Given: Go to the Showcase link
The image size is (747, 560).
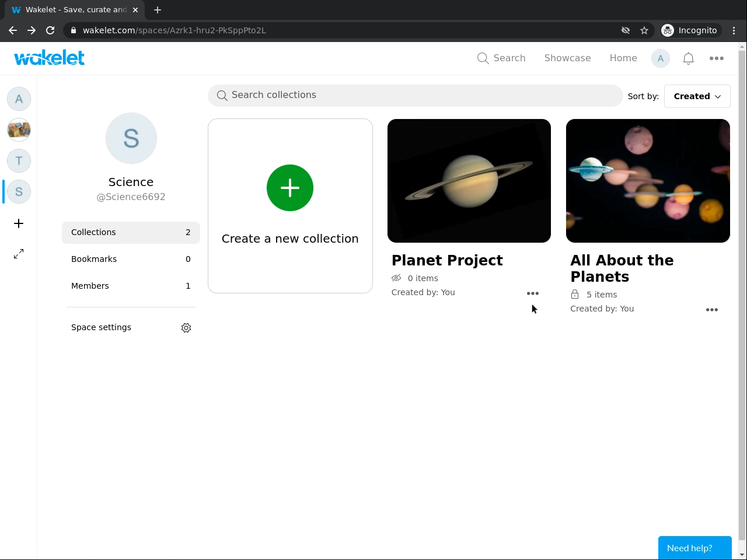Looking at the screenshot, I should tap(567, 58).
